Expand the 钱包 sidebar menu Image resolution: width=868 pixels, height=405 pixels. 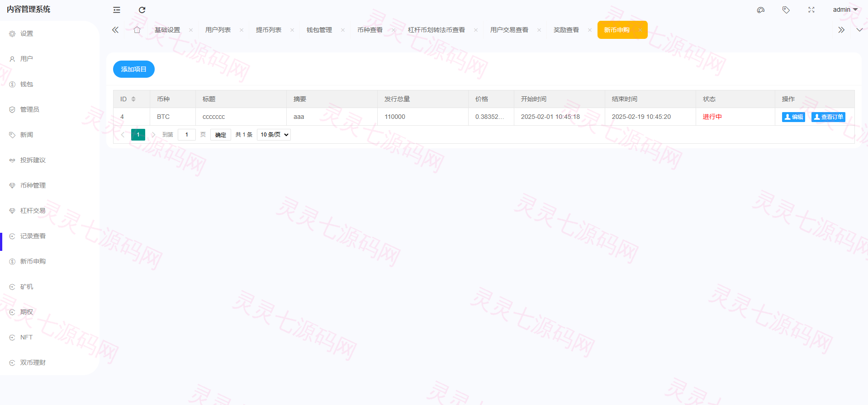[27, 84]
